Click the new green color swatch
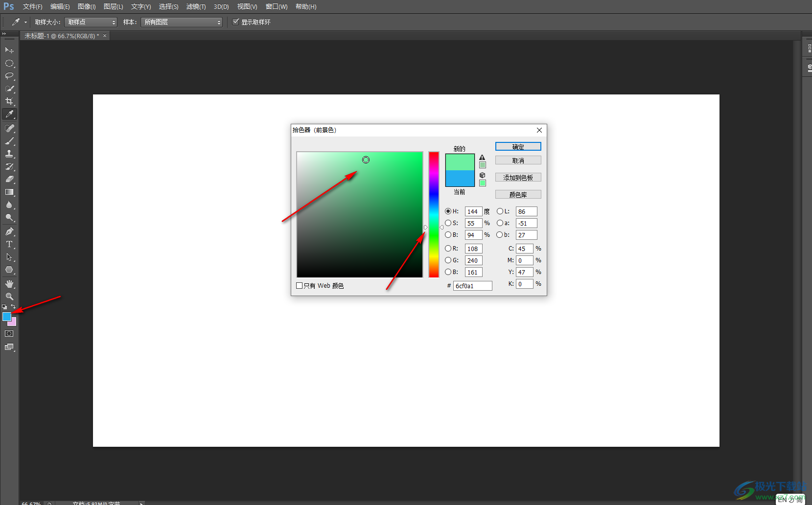812x505 pixels. 460,162
